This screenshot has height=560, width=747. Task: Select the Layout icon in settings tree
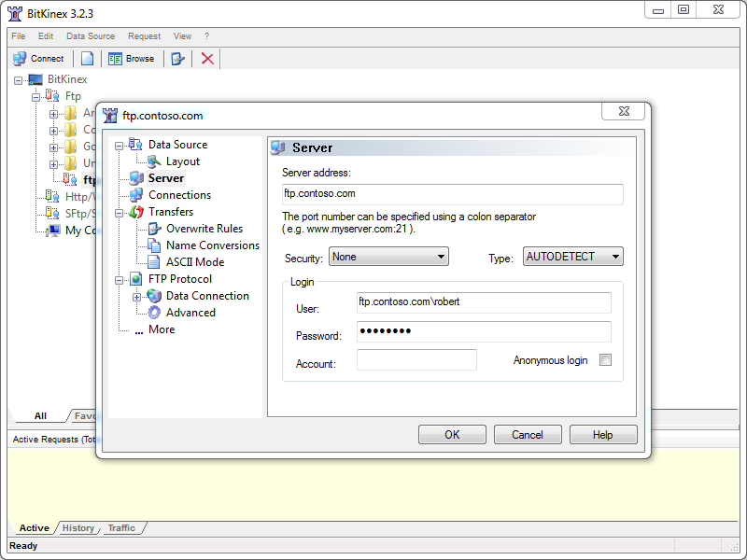tap(155, 161)
